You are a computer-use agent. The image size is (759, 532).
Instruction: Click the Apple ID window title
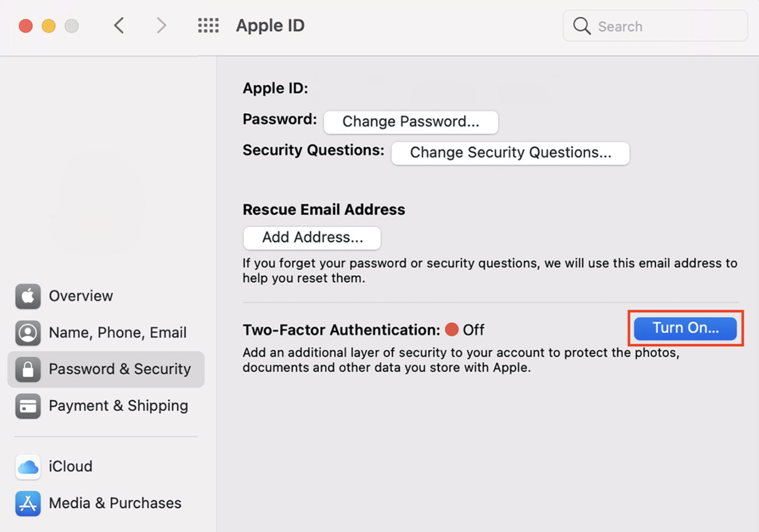point(270,25)
